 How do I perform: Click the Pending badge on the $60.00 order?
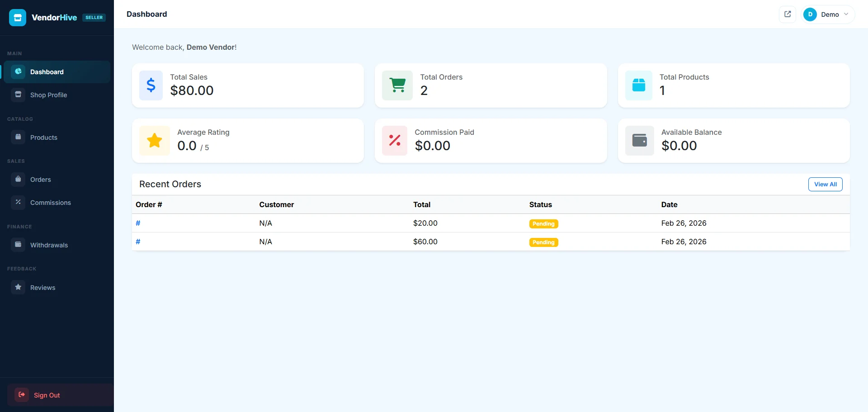pyautogui.click(x=543, y=242)
